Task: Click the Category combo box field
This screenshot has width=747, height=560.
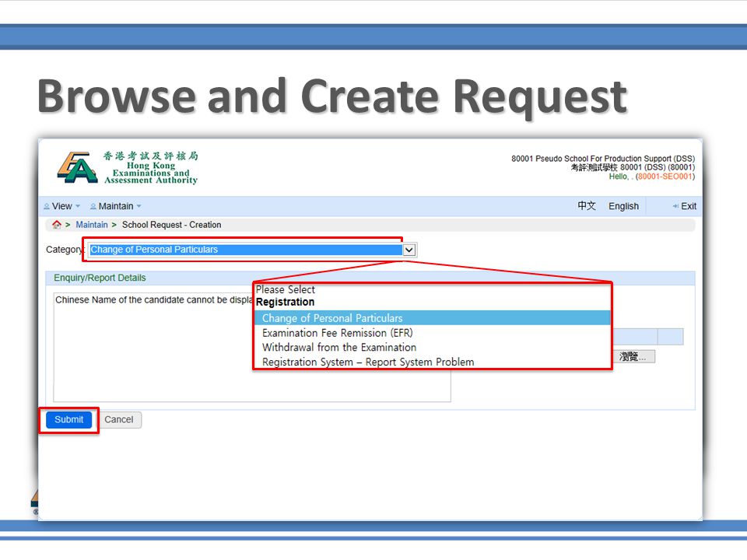Action: tap(252, 250)
